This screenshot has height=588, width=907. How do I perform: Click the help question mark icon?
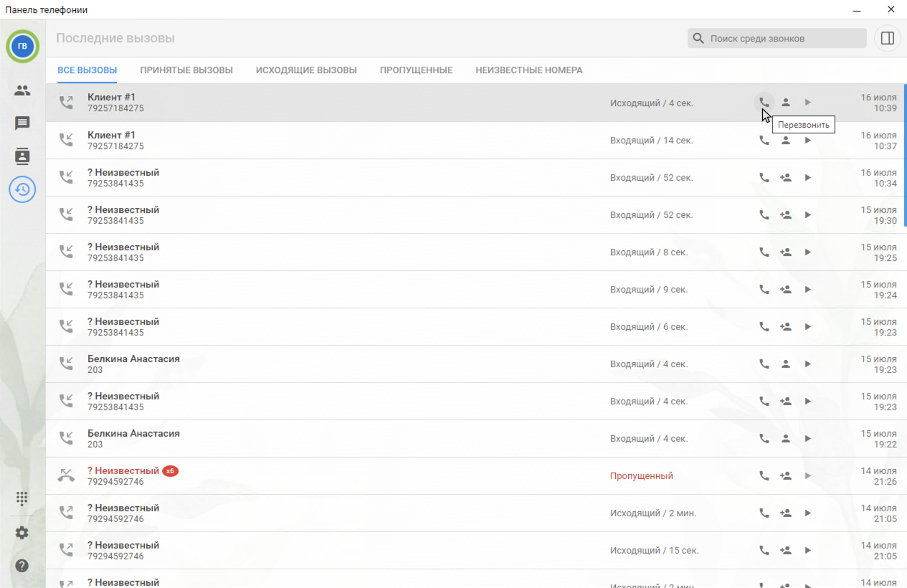coord(22,566)
